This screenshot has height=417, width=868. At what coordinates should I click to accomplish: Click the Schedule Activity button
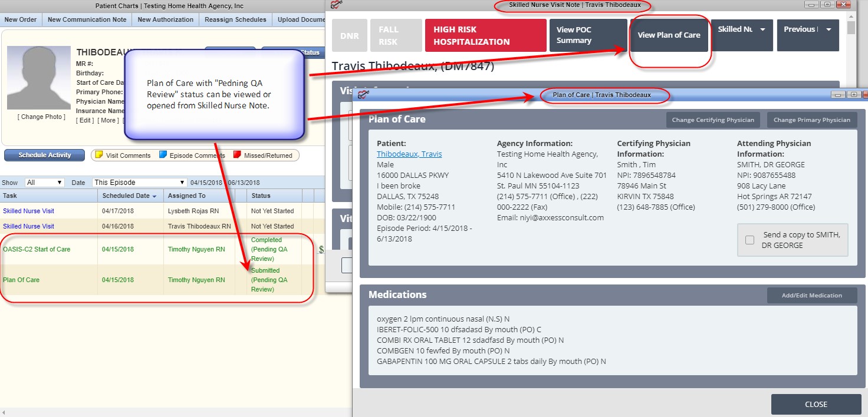click(x=45, y=155)
